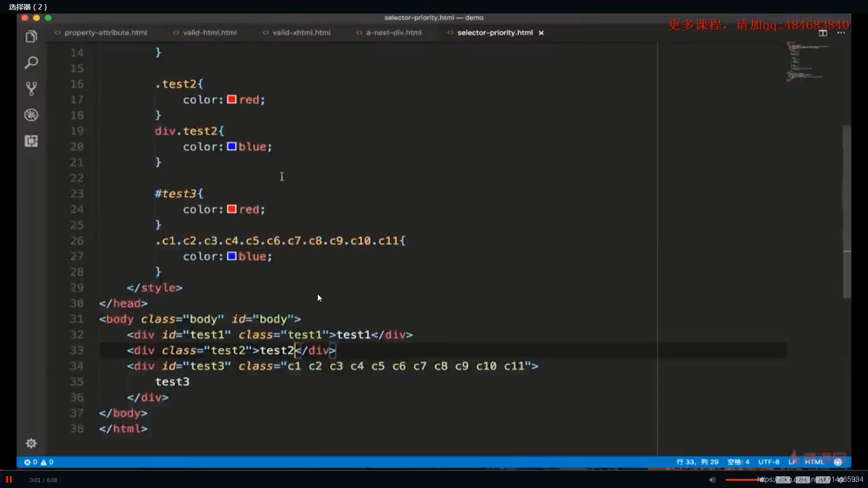Pause the video playback
This screenshot has height=488, width=868.
(9, 479)
